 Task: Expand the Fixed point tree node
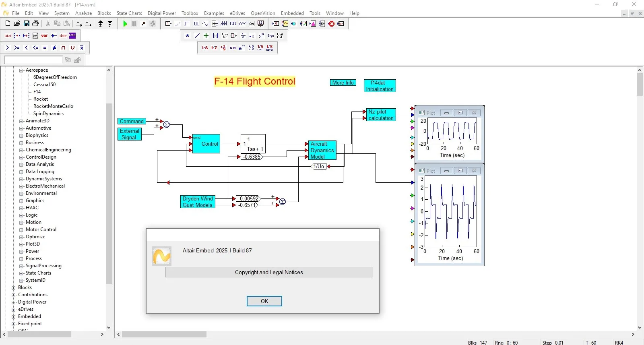click(x=14, y=324)
